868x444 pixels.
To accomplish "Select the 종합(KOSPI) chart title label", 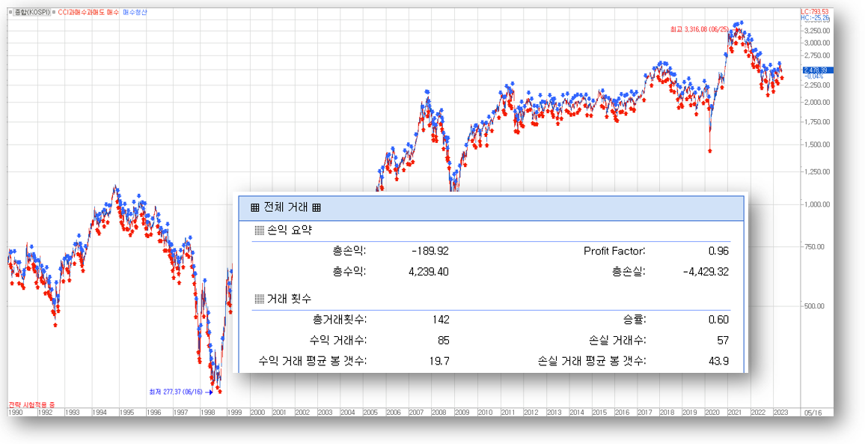I will (x=32, y=12).
